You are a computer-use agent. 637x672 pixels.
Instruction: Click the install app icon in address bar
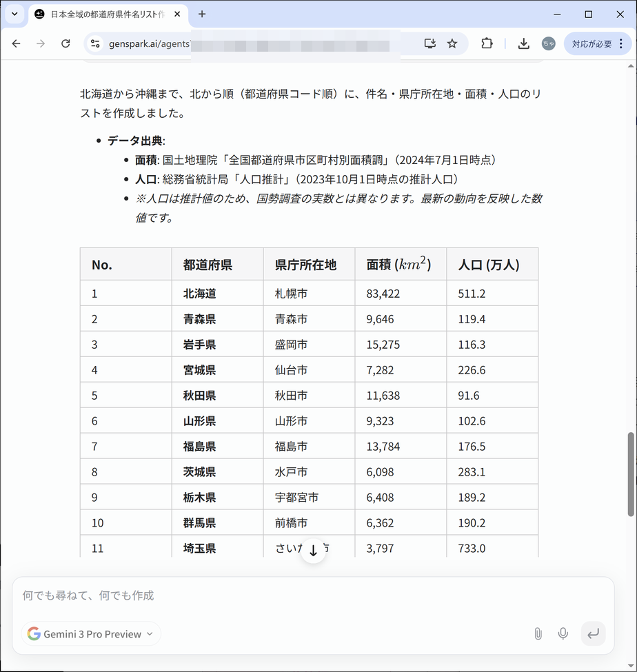pos(429,43)
